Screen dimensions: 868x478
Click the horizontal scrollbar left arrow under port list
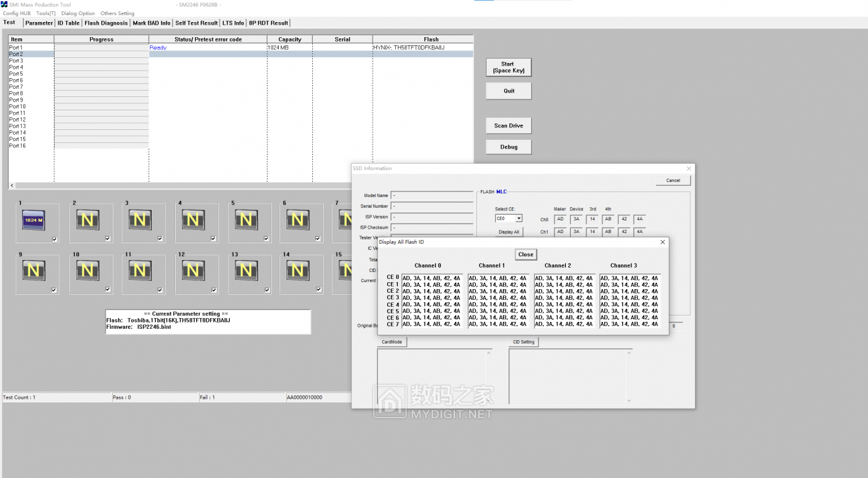pyautogui.click(x=11, y=186)
